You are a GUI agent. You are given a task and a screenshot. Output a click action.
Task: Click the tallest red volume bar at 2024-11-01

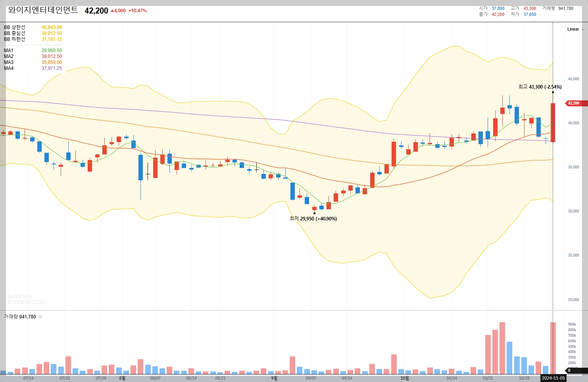point(553,348)
